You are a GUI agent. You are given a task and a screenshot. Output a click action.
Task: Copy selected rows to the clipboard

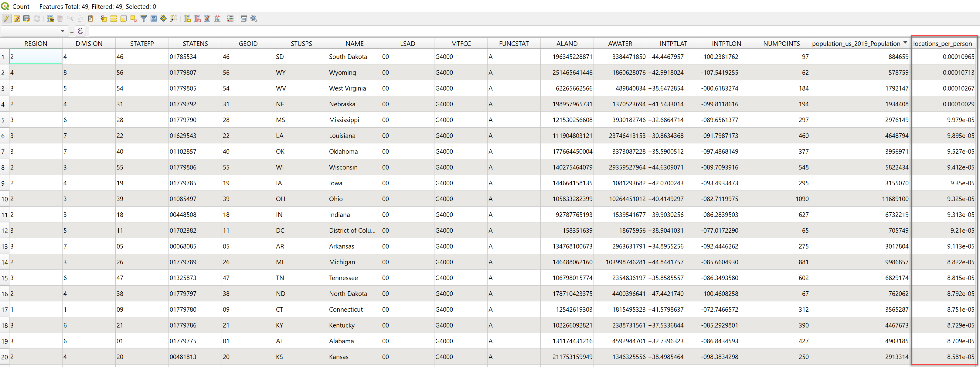tap(80, 19)
